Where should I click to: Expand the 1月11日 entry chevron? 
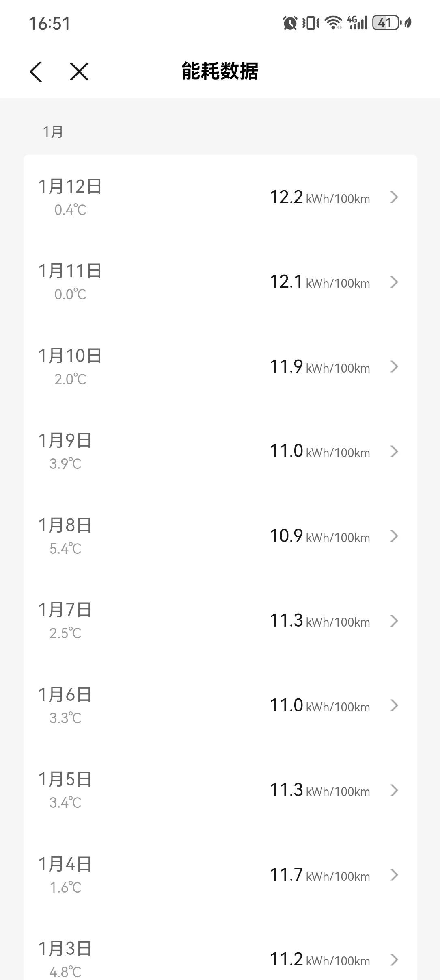click(394, 282)
